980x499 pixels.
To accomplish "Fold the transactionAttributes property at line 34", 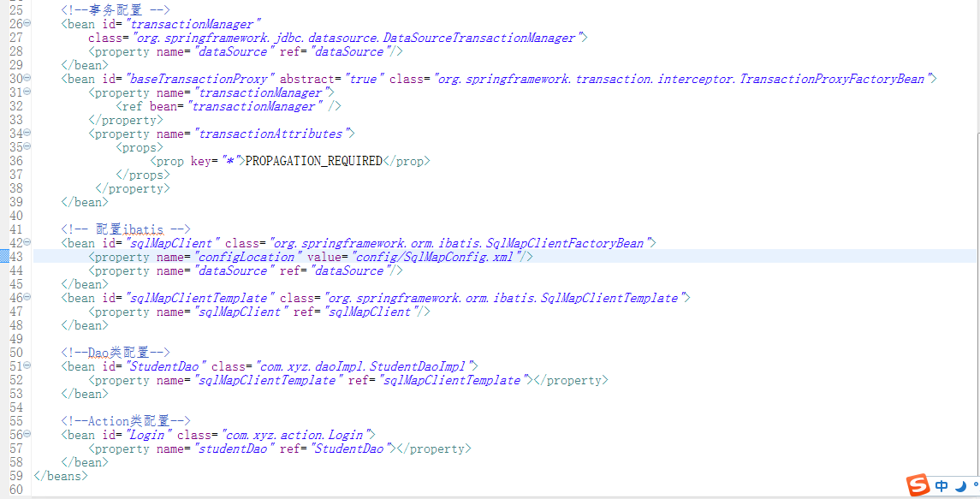I will pyautogui.click(x=27, y=134).
